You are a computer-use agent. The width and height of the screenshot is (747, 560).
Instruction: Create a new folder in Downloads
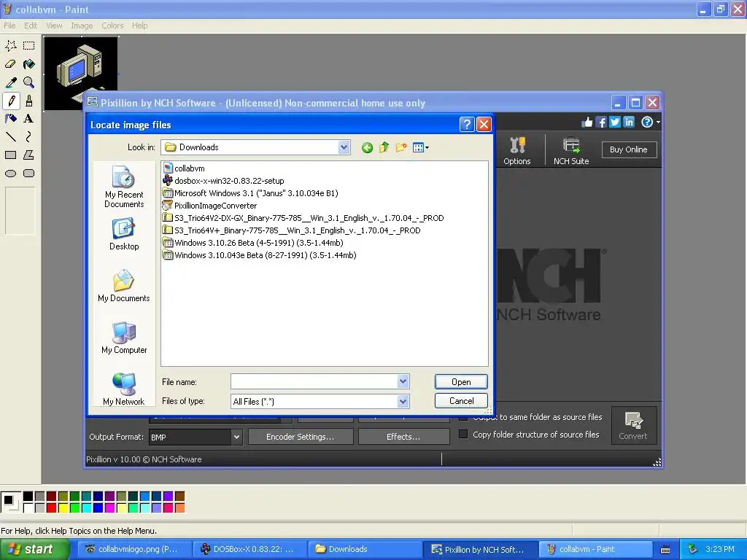401,147
